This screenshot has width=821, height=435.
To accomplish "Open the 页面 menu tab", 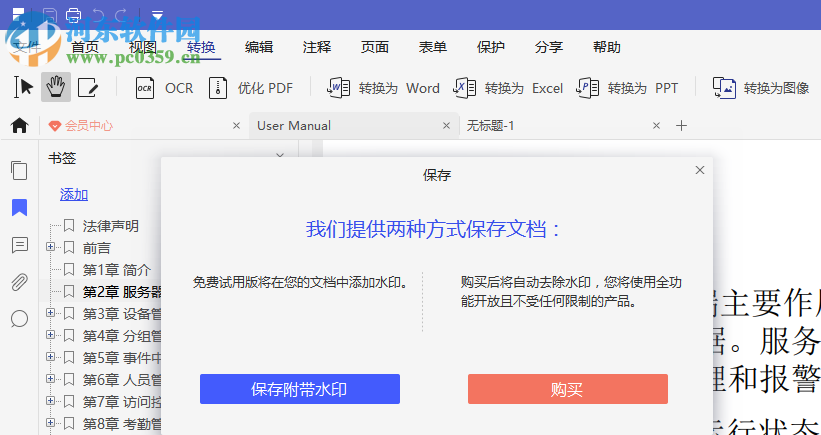I will tap(375, 47).
